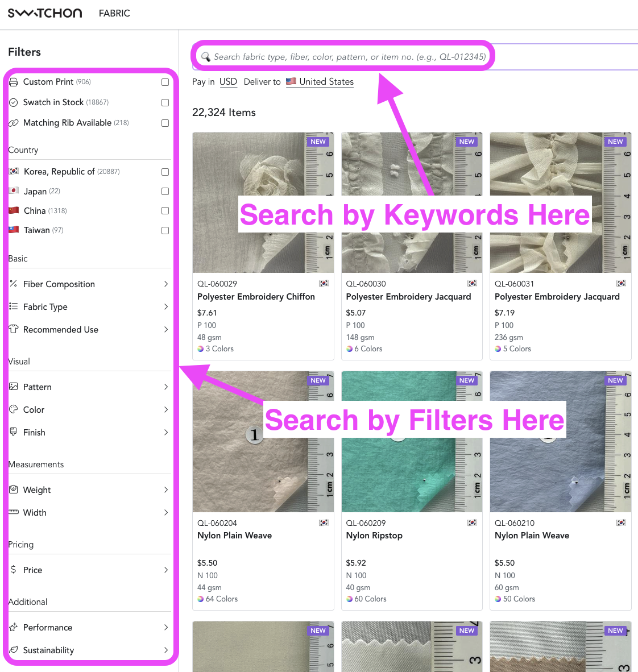Expand the Color filter chevron

[x=166, y=410]
